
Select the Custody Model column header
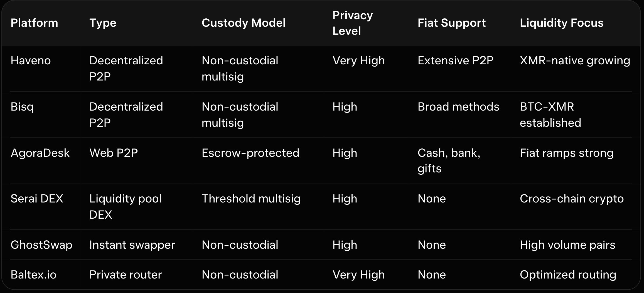(244, 23)
